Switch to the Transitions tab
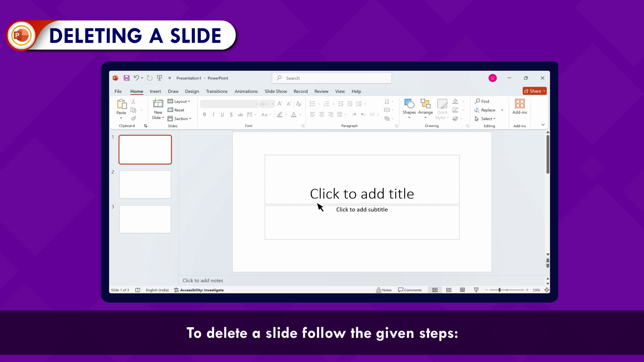The image size is (644, 362). coord(216,91)
